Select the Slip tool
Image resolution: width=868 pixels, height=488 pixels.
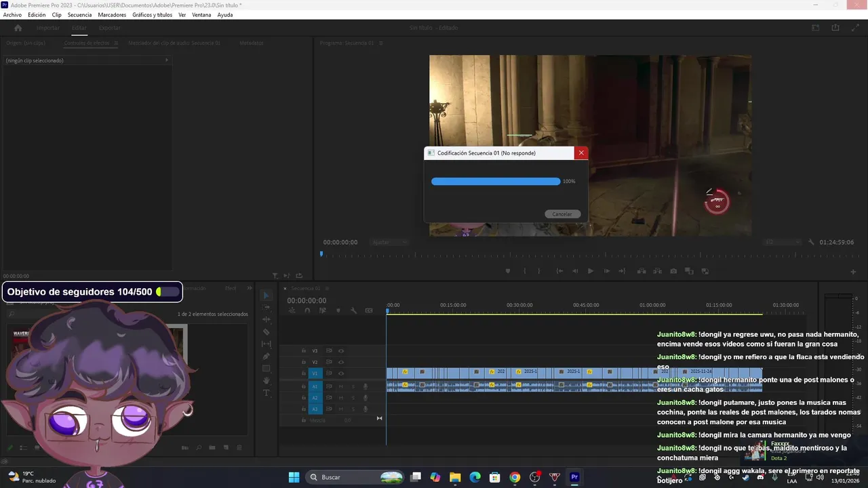coord(266,344)
